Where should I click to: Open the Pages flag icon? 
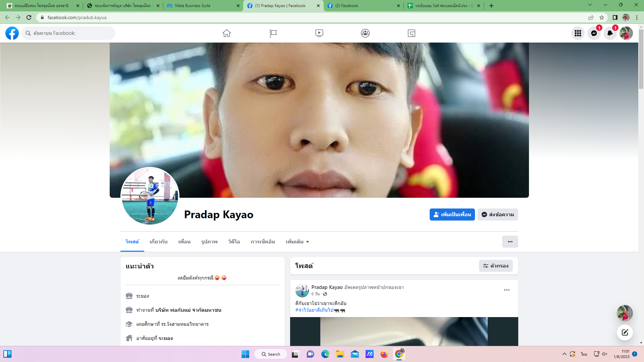(x=273, y=33)
